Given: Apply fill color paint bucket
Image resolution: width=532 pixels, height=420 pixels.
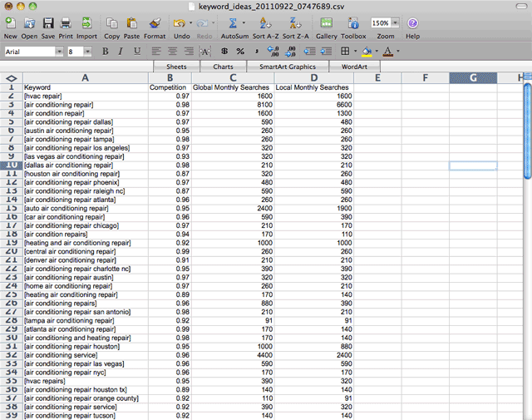Looking at the screenshot, I should point(367,52).
